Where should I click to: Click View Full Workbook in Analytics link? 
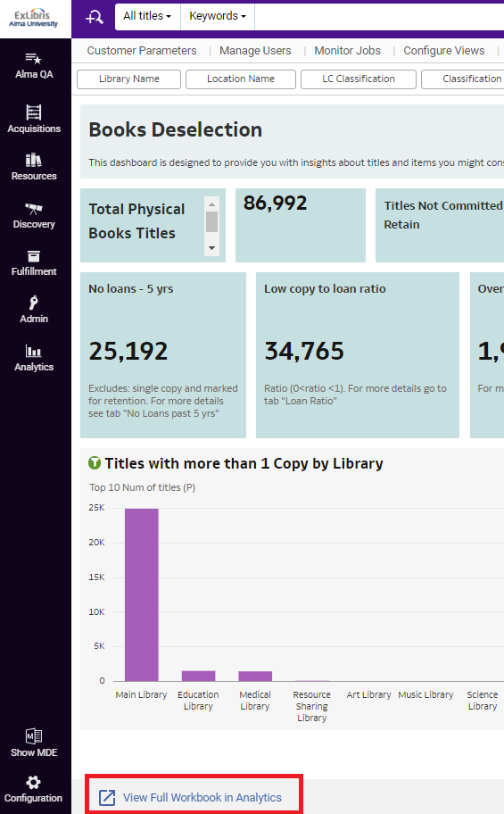tap(202, 797)
